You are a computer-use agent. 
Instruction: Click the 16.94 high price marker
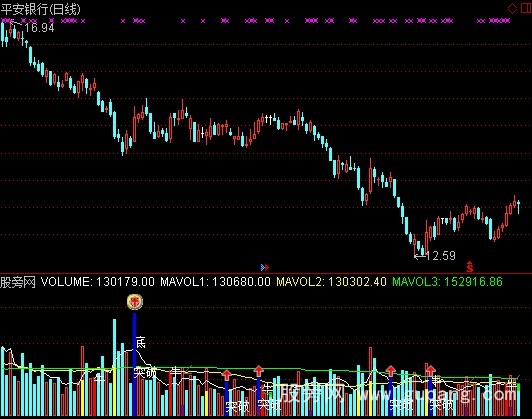(40, 28)
